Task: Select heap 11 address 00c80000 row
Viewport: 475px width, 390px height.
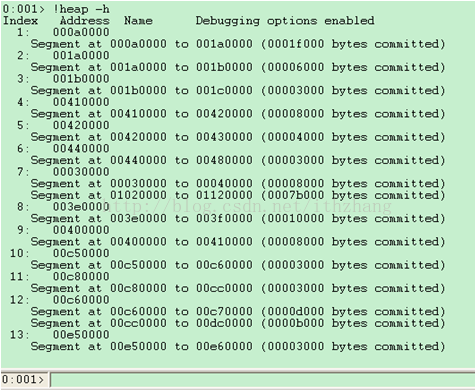Action: coord(60,277)
